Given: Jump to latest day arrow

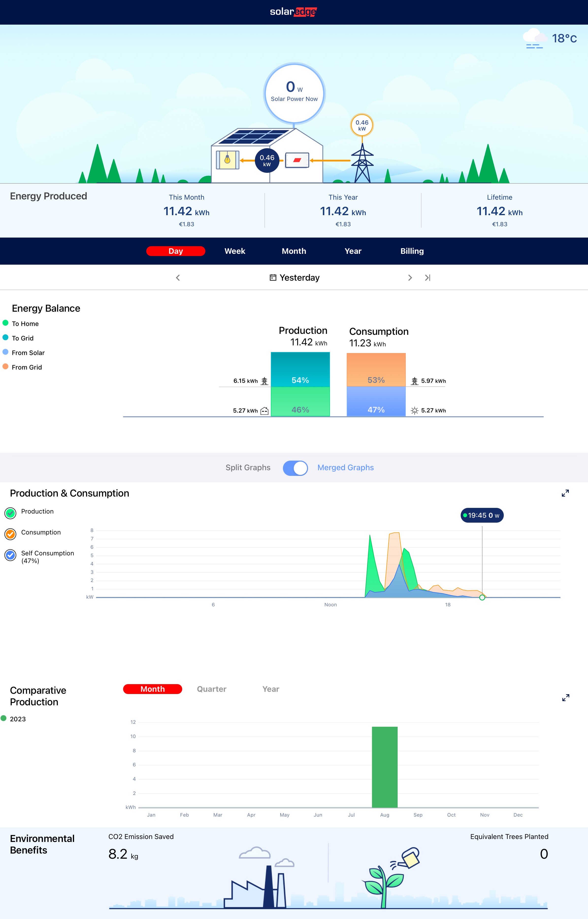Looking at the screenshot, I should tap(428, 277).
